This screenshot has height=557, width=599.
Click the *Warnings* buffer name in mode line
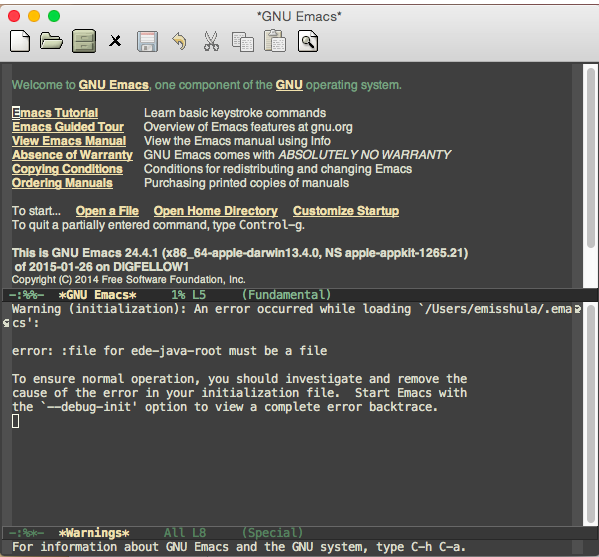[94, 533]
